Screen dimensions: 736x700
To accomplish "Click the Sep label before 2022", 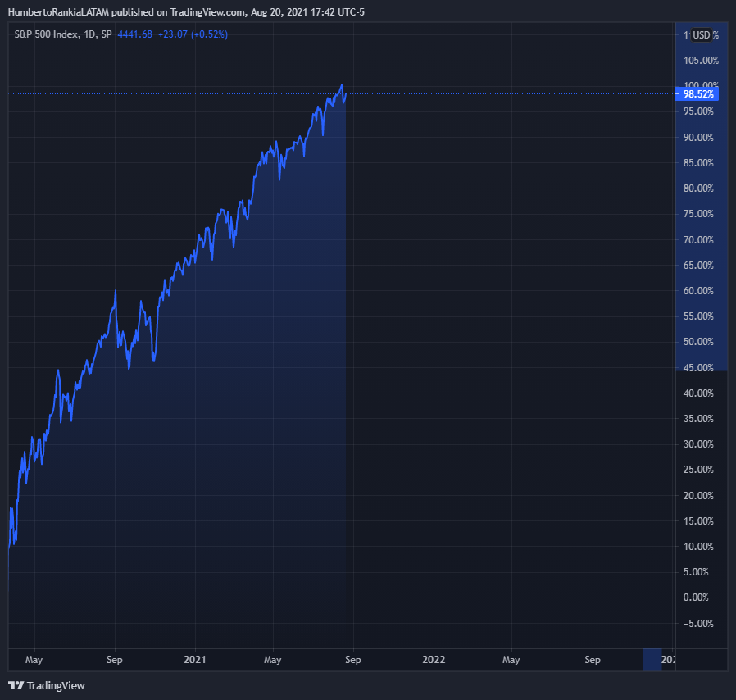I will click(x=353, y=660).
